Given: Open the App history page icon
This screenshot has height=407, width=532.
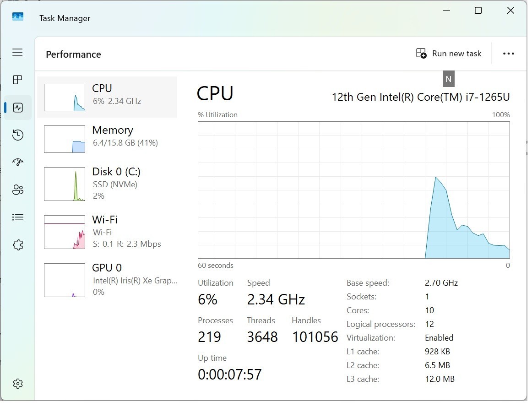Looking at the screenshot, I should click(18, 136).
